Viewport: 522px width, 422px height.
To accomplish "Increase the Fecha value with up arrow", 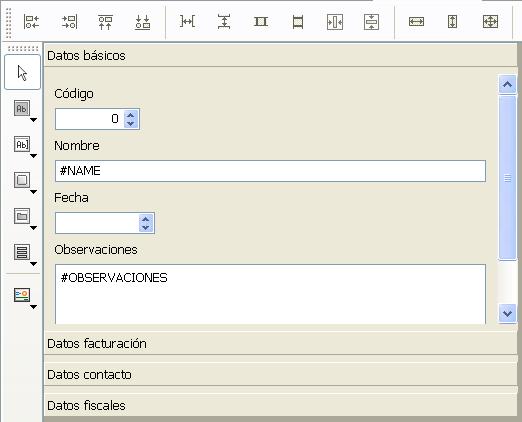I will pyautogui.click(x=146, y=219).
